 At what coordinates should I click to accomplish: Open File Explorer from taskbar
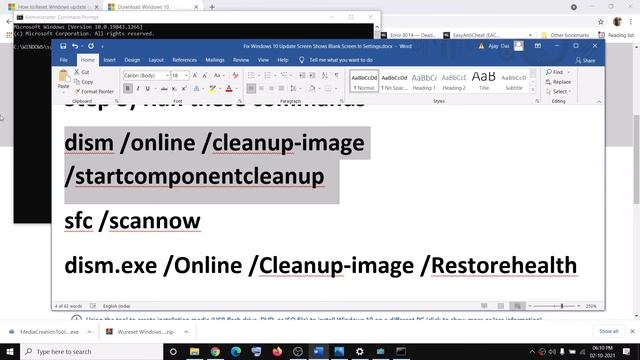coord(194,351)
